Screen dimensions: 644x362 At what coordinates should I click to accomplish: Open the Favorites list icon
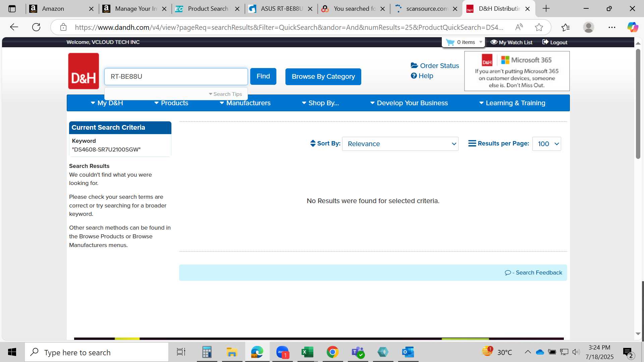(566, 27)
